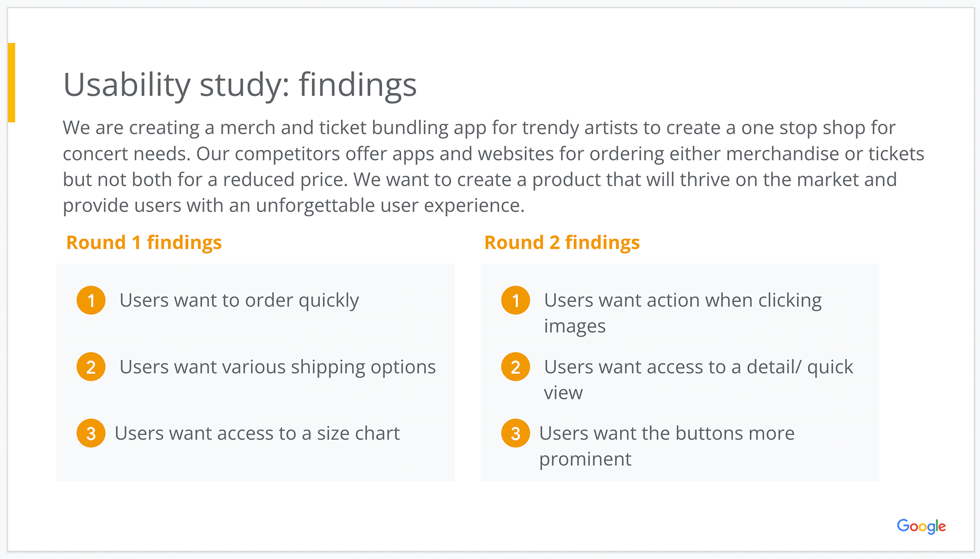Select 'Users want access to a size chart'
The width and height of the screenshot is (980, 559).
(x=257, y=434)
